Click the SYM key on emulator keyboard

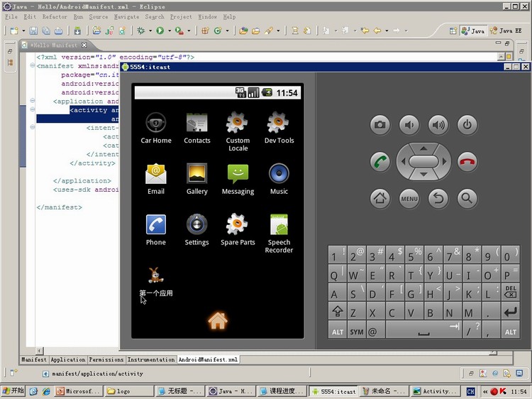pyautogui.click(x=357, y=329)
